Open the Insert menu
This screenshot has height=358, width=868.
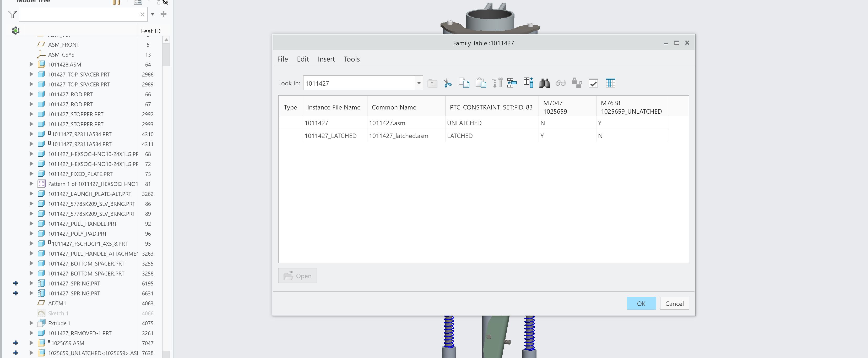click(326, 59)
